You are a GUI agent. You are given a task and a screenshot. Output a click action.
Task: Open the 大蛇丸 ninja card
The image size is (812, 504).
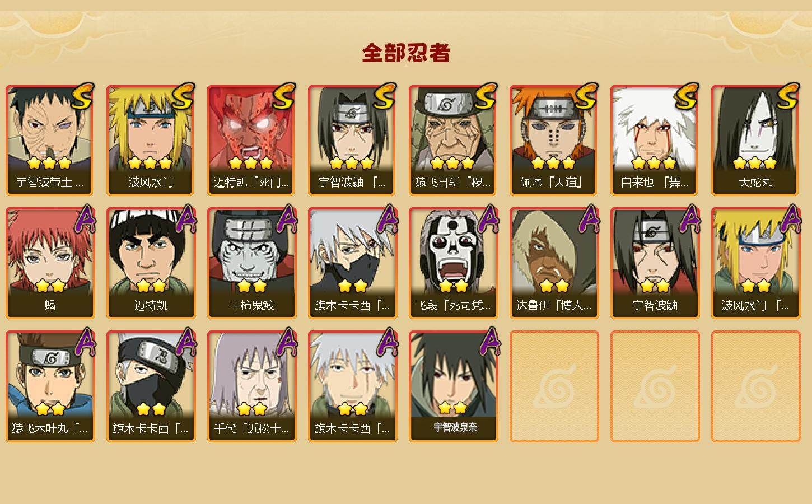[x=755, y=140]
